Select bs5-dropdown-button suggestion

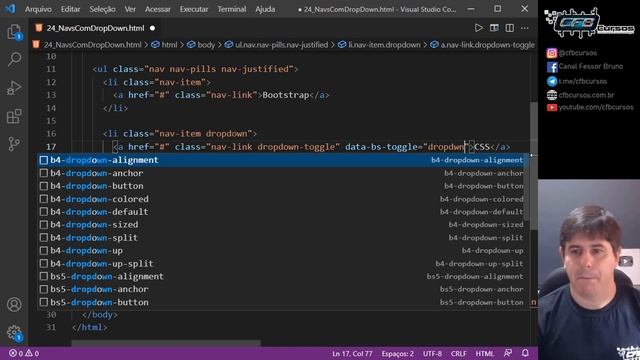pyautogui.click(x=281, y=302)
